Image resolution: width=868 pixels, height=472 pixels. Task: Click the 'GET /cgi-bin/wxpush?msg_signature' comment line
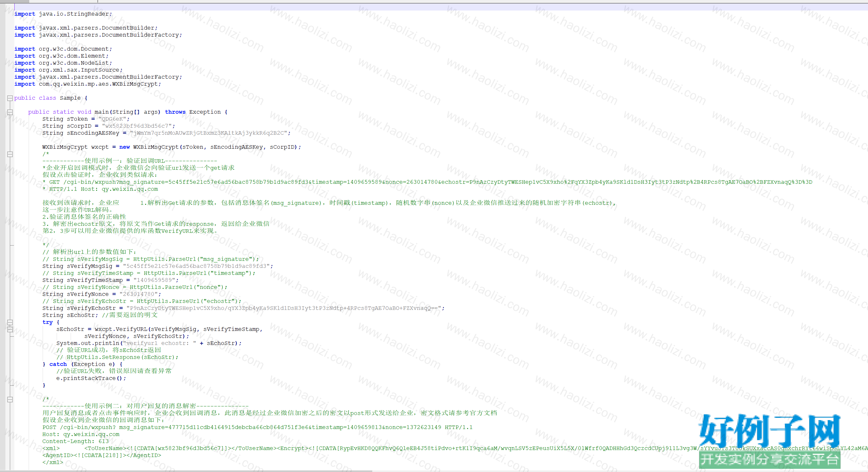(x=427, y=182)
